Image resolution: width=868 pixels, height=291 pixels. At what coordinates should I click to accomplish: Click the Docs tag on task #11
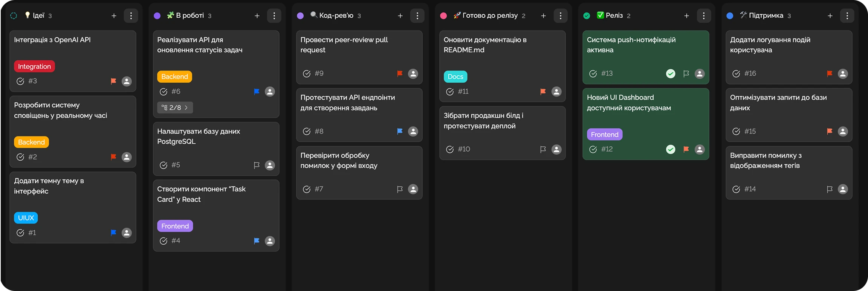(x=455, y=77)
